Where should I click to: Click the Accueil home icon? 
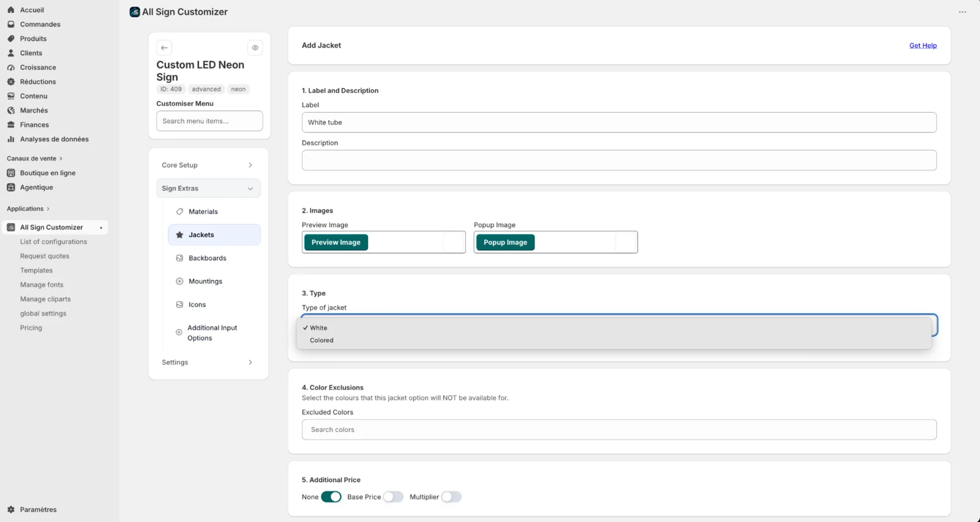coord(10,10)
